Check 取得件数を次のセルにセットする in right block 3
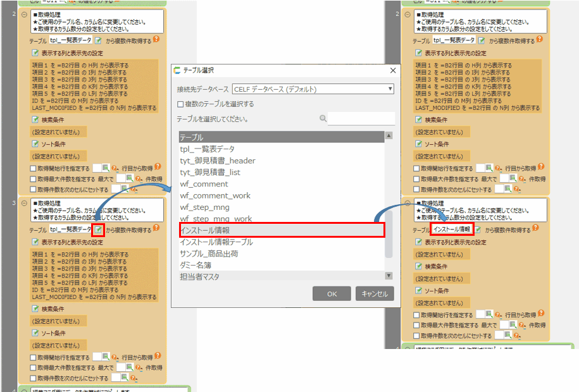Viewport: 579px width, 392px height. click(x=417, y=336)
